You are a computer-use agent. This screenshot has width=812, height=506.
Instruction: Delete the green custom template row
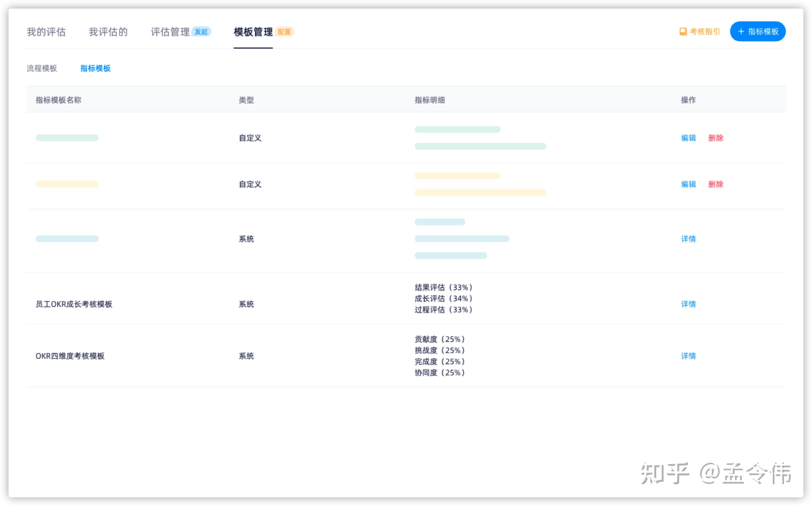(x=715, y=138)
